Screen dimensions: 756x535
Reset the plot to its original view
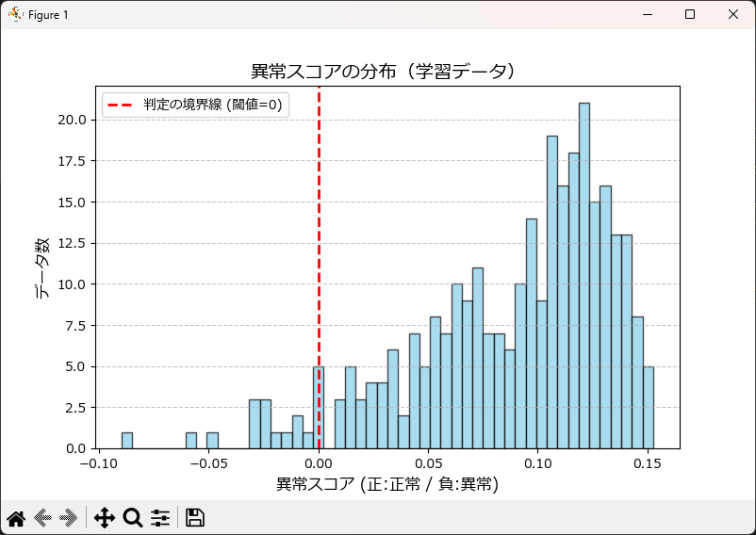tap(15, 517)
